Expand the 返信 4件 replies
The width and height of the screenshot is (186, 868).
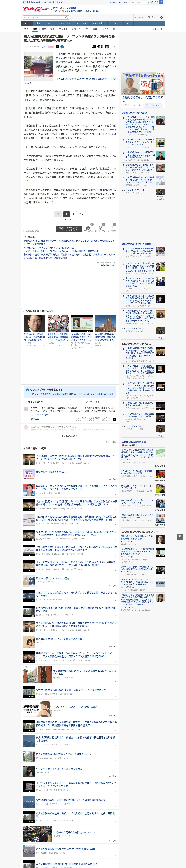pyautogui.click(x=34, y=419)
